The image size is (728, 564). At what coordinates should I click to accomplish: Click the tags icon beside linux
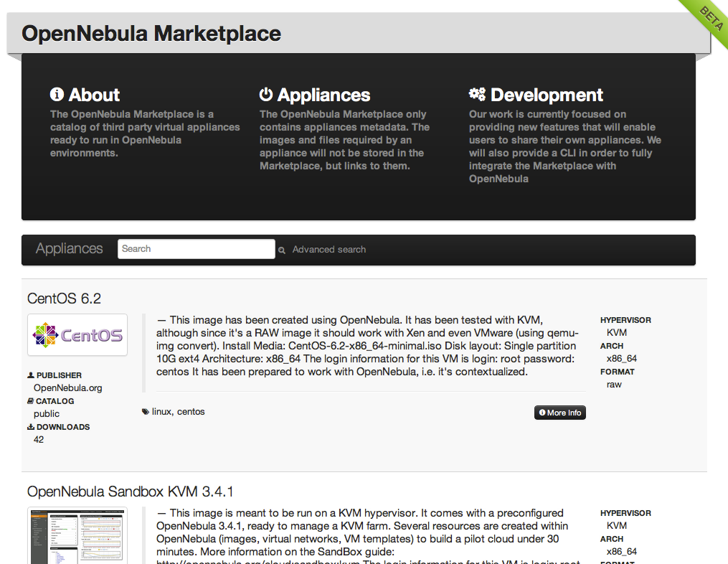pos(146,412)
